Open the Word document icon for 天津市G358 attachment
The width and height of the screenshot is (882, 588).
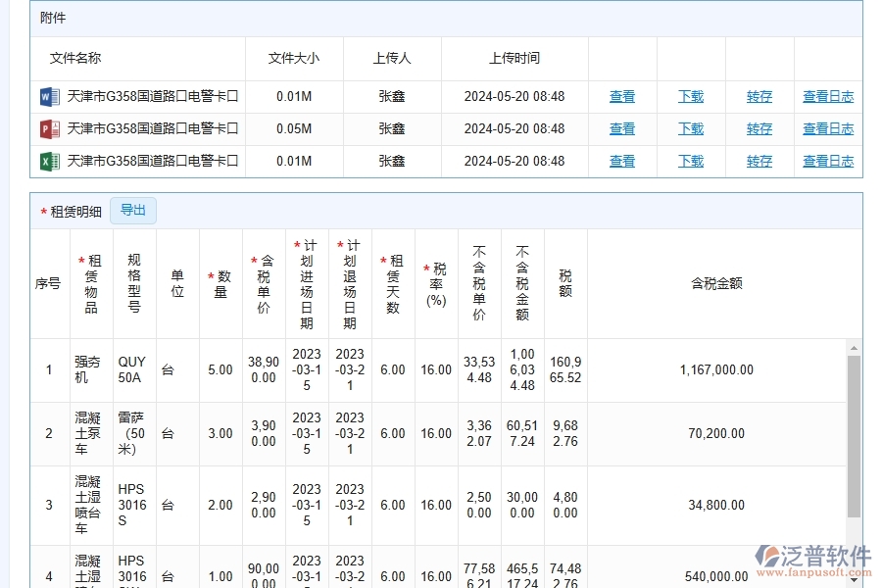tap(51, 96)
